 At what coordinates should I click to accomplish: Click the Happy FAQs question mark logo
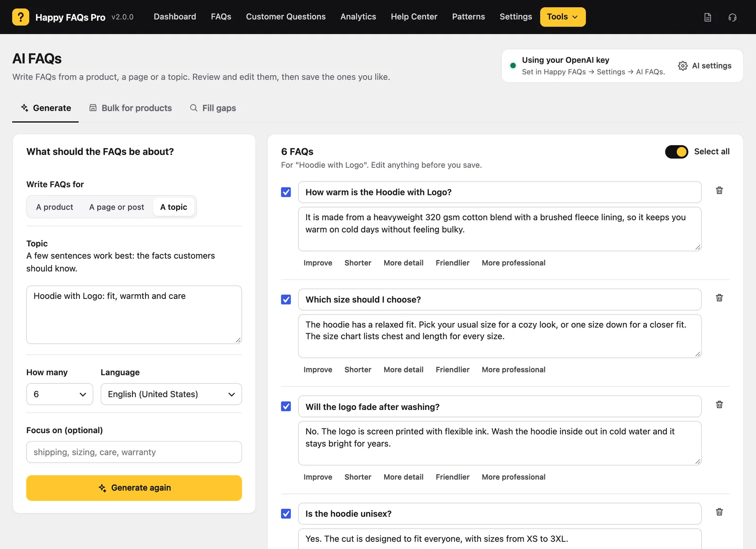[20, 17]
